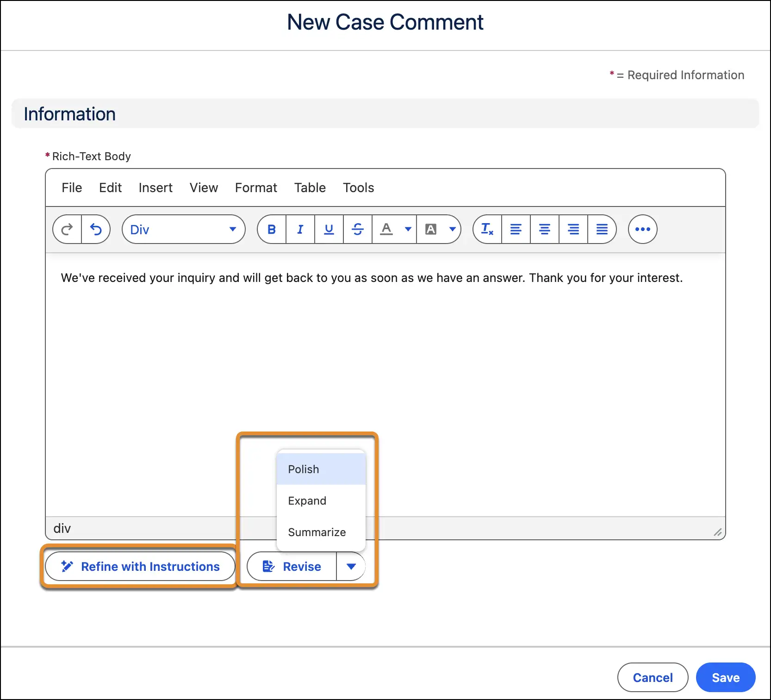Toggle bold formatting

pyautogui.click(x=272, y=229)
